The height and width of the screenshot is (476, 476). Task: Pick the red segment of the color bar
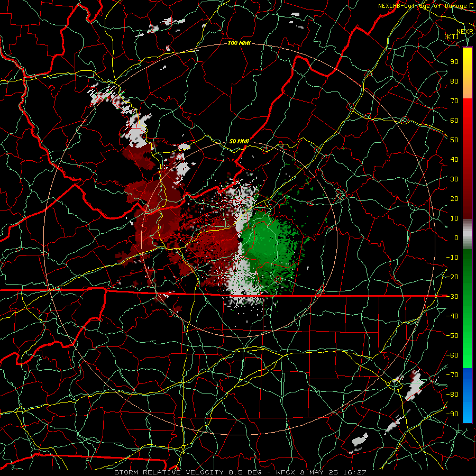point(467,158)
